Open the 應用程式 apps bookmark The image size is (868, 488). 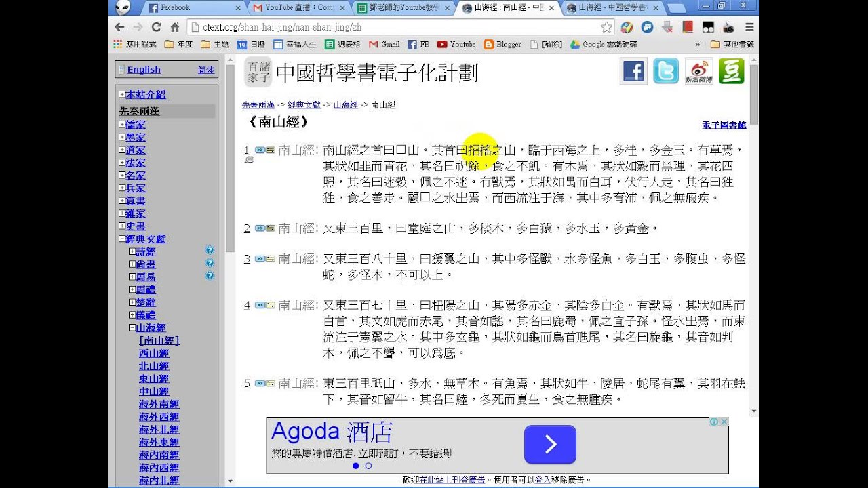pos(134,45)
